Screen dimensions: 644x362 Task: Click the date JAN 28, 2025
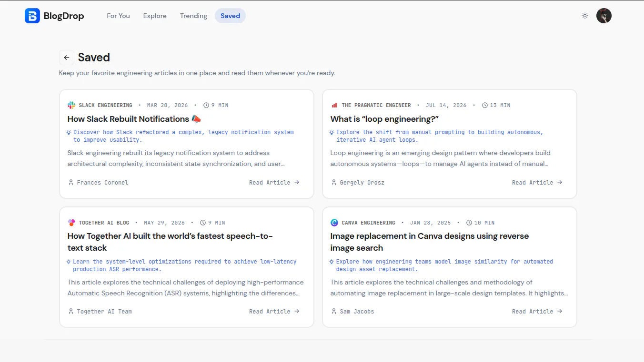point(431,223)
